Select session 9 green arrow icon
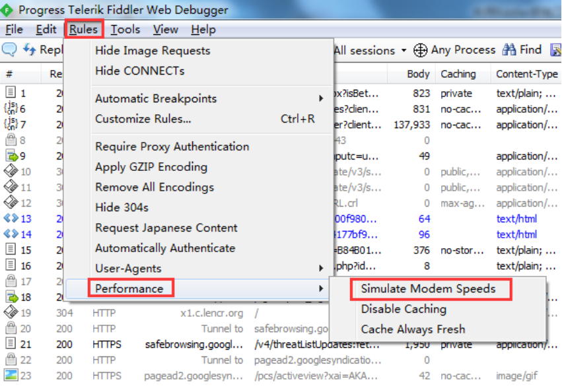 (11, 156)
